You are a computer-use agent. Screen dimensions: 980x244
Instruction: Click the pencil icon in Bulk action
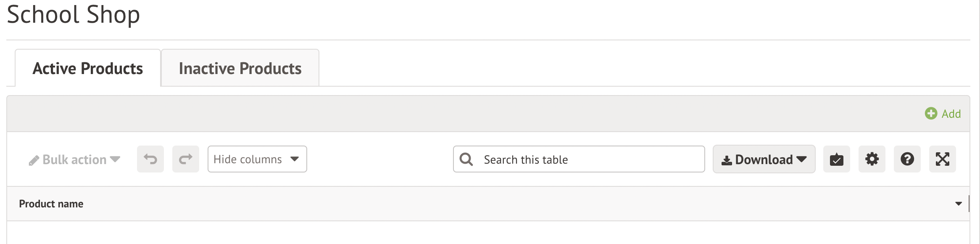pyautogui.click(x=34, y=160)
